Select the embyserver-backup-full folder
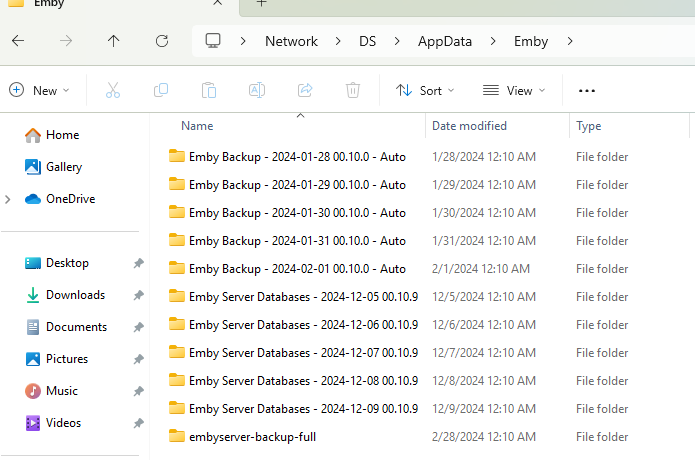 click(242, 437)
